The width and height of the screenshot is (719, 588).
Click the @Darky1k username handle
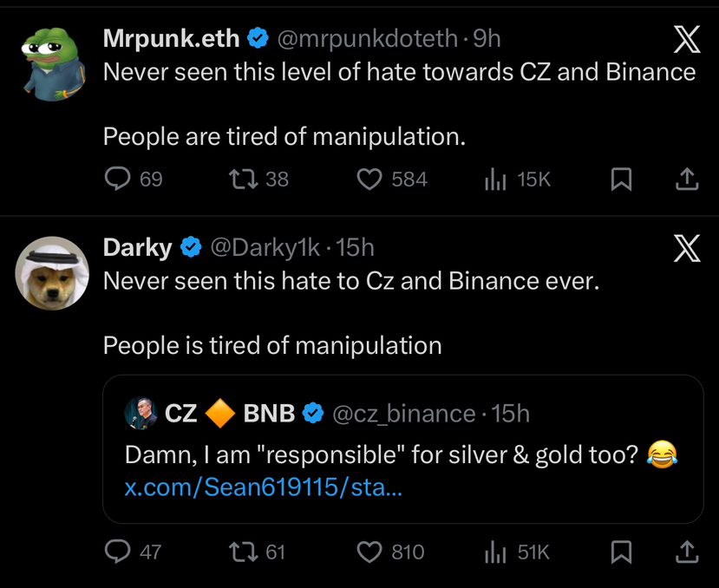point(265,247)
